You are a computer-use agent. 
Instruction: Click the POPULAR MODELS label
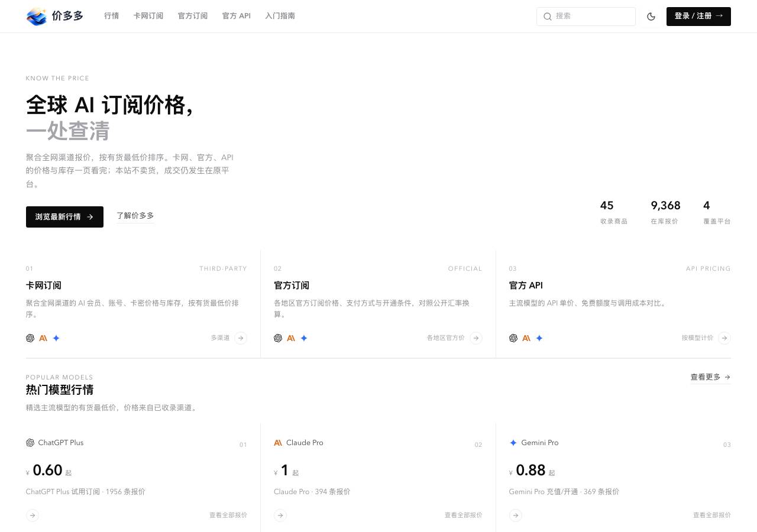tap(59, 377)
